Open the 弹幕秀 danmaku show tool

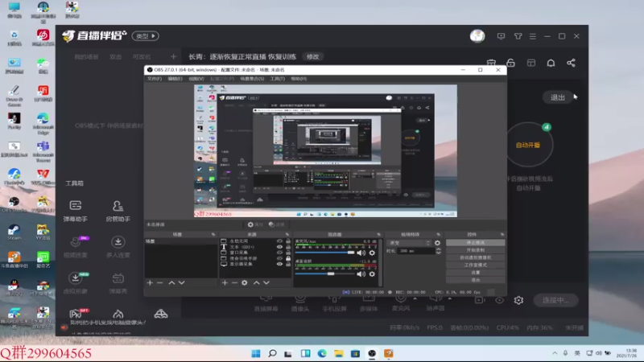pos(118,283)
